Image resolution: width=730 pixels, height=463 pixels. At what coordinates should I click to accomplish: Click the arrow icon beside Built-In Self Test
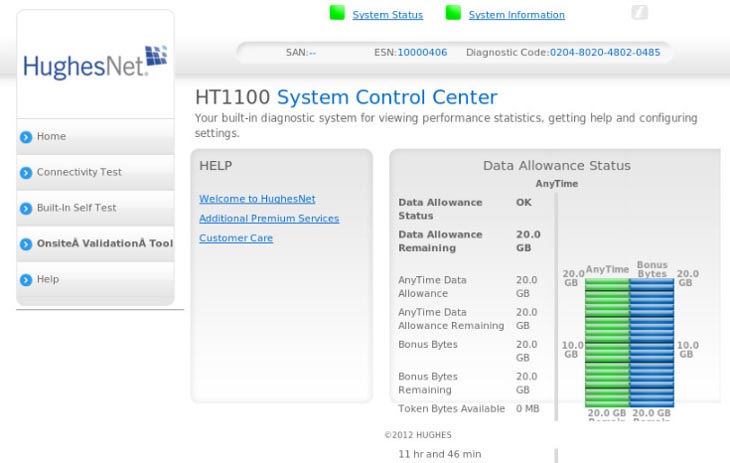pos(26,208)
